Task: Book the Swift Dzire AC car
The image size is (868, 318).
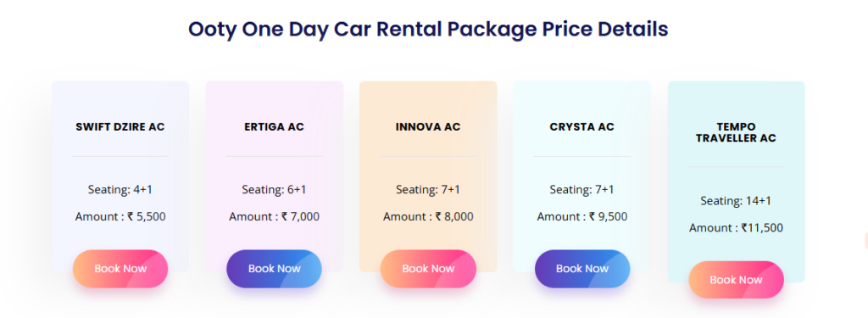Action: pos(120,269)
